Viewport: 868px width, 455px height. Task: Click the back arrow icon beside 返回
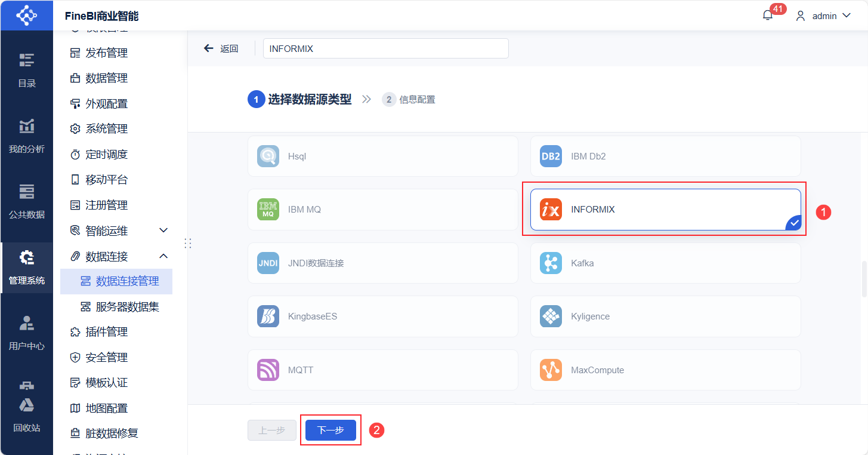tap(208, 48)
